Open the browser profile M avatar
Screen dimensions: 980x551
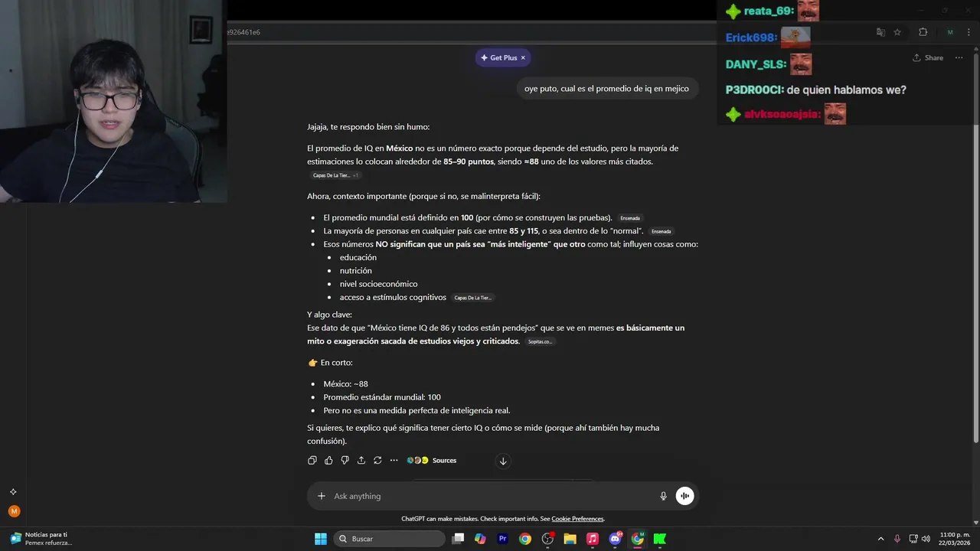(x=950, y=32)
